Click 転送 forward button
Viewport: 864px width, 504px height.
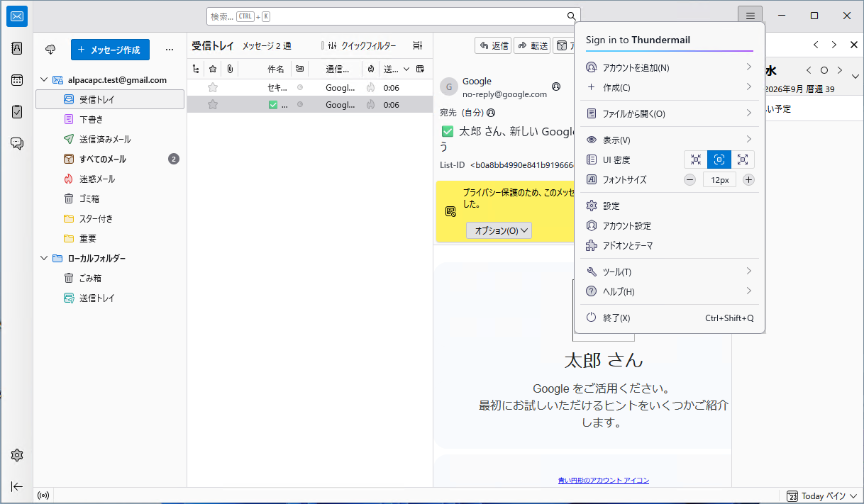(532, 45)
